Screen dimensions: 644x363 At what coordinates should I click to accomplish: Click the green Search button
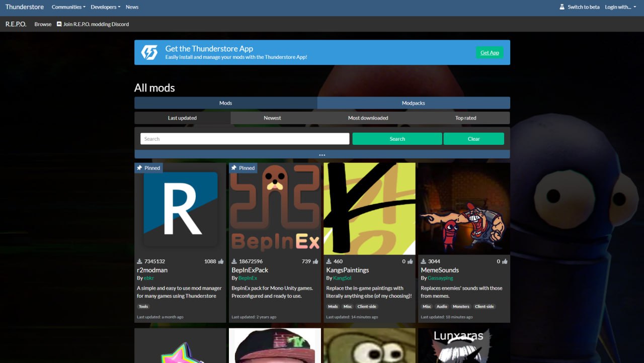pyautogui.click(x=397, y=139)
